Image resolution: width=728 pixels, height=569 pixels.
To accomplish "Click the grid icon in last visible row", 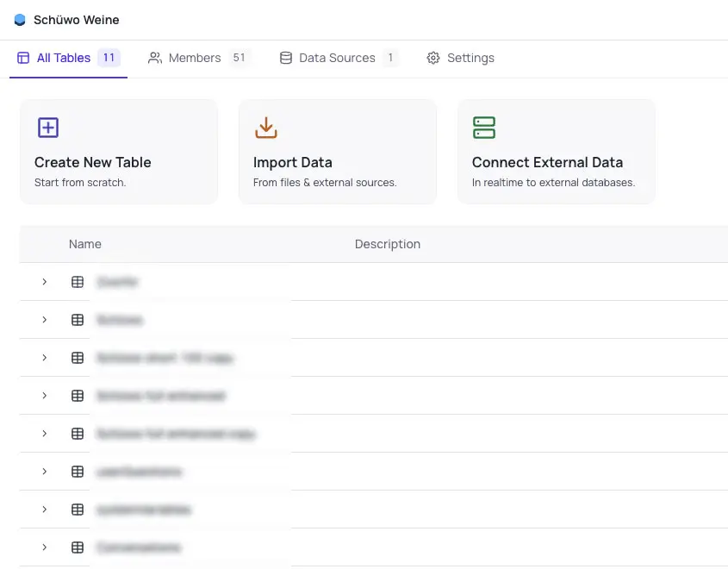I will pyautogui.click(x=78, y=547).
